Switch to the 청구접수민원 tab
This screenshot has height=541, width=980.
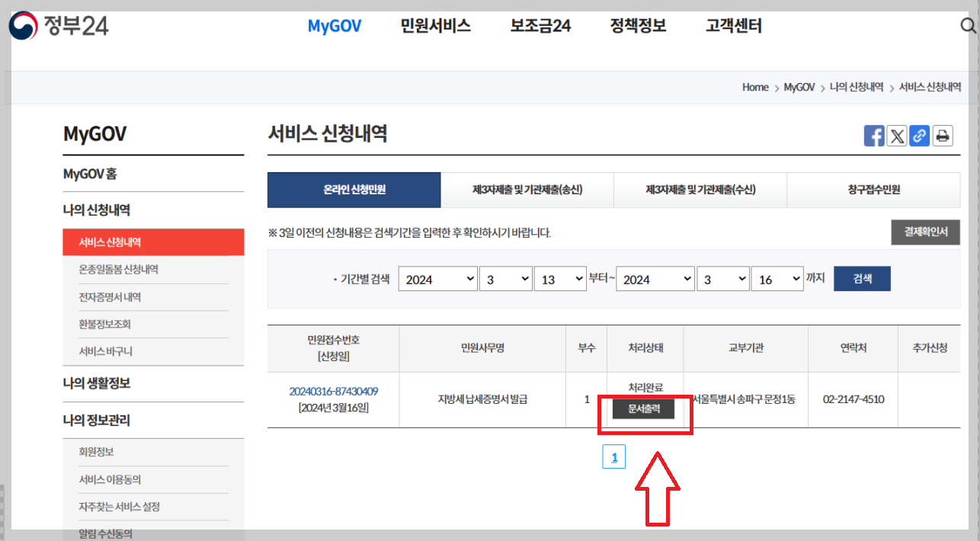coord(873,190)
